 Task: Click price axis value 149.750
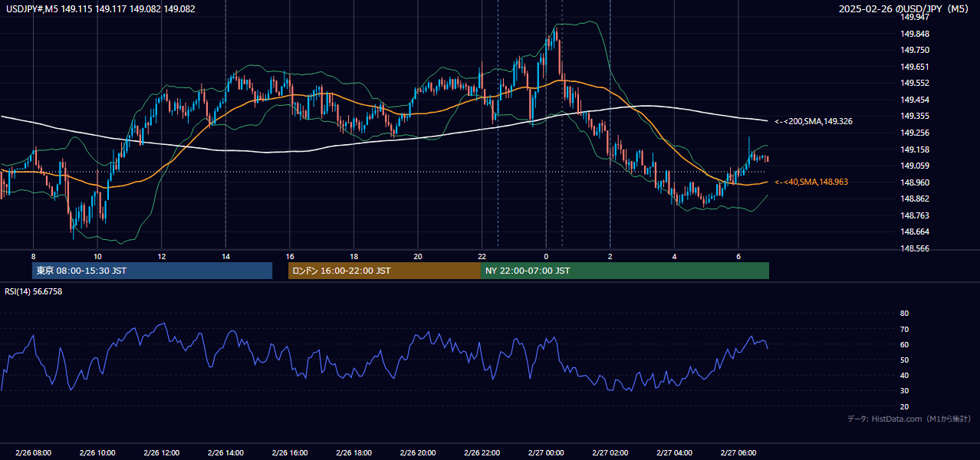click(915, 50)
